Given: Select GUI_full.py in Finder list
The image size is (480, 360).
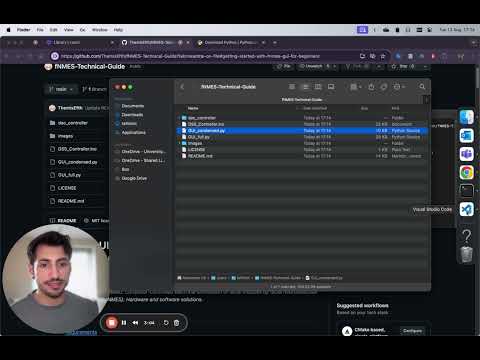Looking at the screenshot, I should coord(302,137).
